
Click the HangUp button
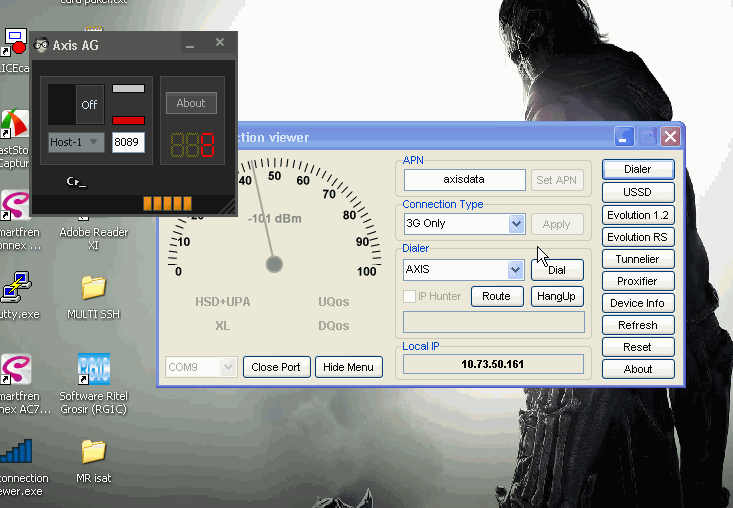pyautogui.click(x=557, y=296)
